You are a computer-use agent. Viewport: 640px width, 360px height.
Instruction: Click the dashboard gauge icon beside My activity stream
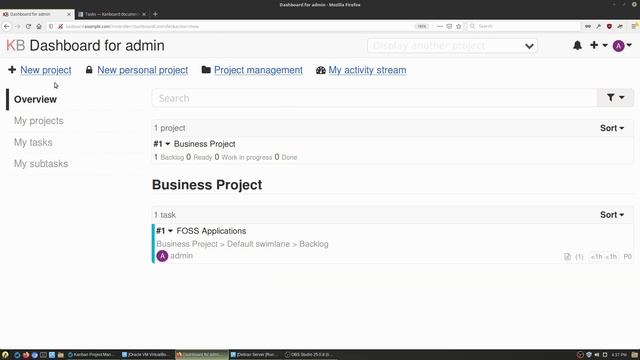pos(320,70)
